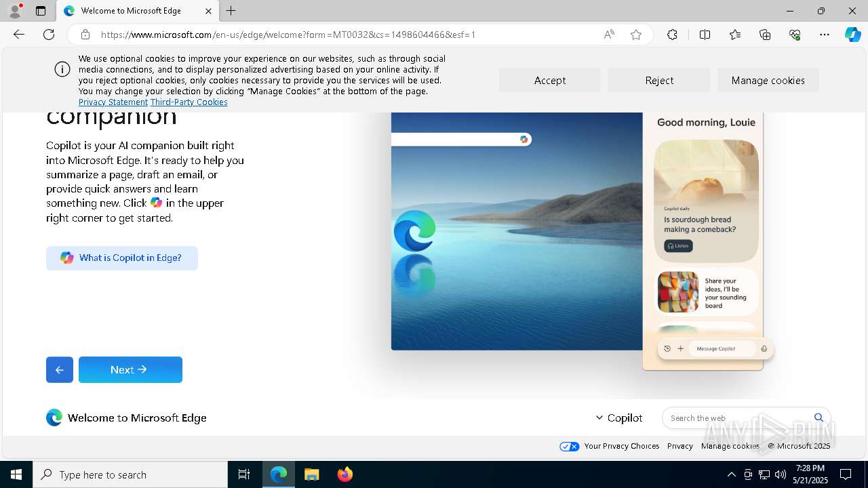Go back with the browser back arrow

click(x=19, y=35)
